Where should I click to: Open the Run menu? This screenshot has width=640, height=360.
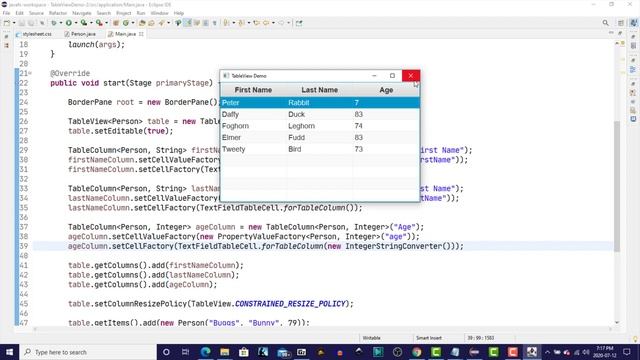coord(141,13)
